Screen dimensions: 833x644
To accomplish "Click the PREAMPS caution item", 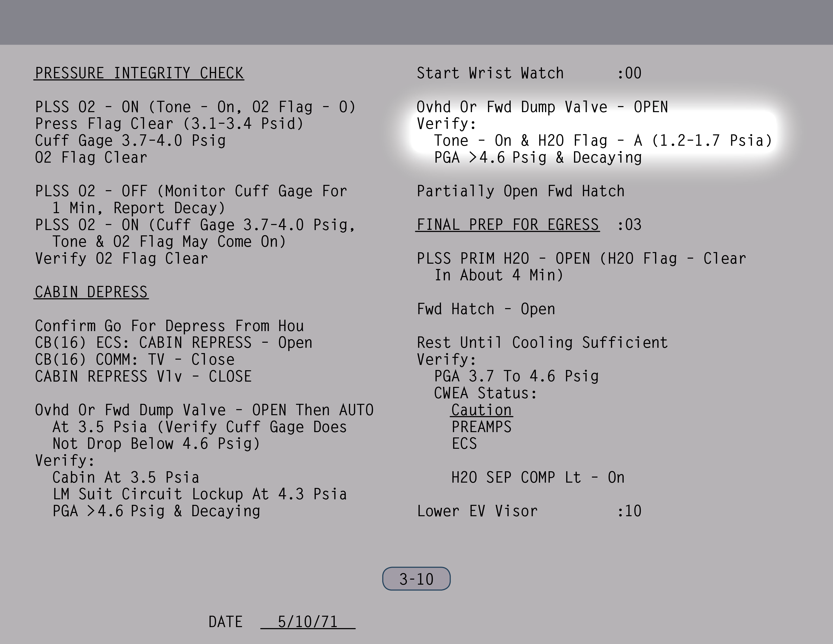I will (481, 427).
